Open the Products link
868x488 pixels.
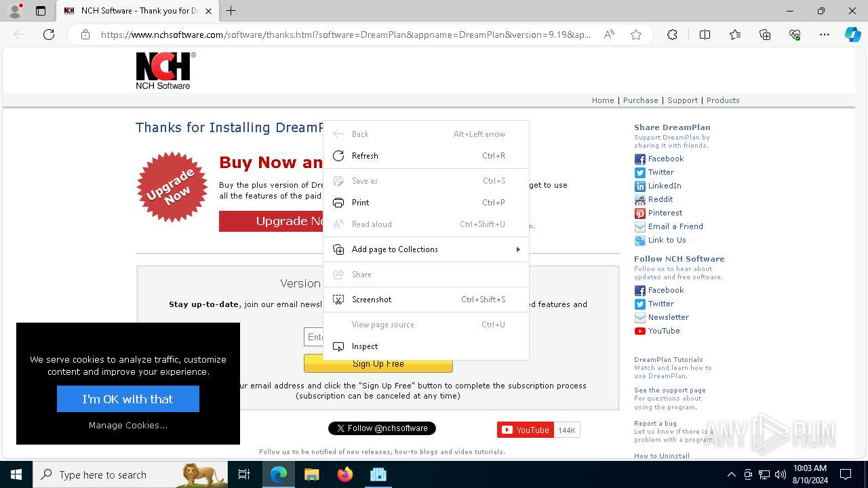[723, 100]
